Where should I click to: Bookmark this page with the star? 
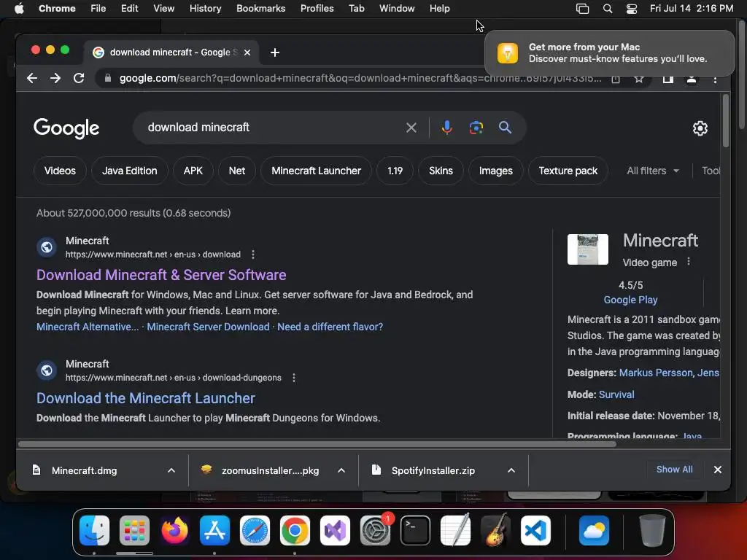(639, 79)
